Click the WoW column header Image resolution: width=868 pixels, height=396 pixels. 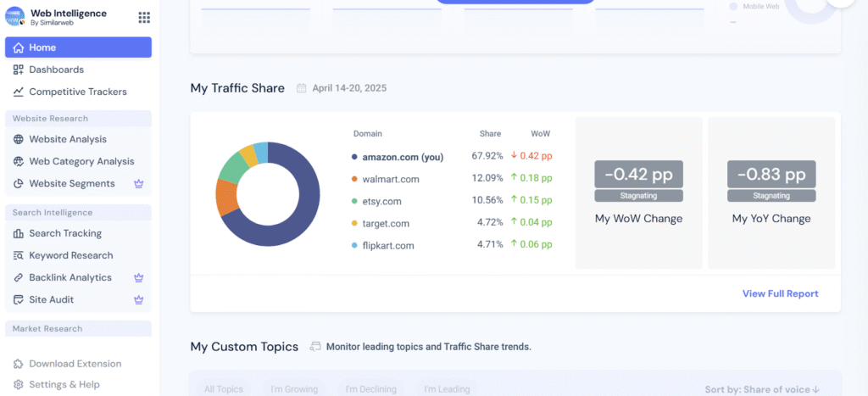click(540, 133)
